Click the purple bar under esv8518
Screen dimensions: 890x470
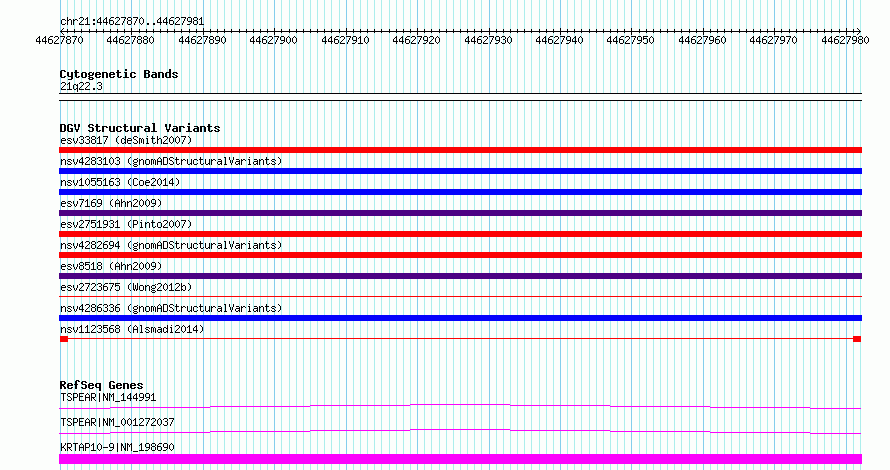coord(460,276)
